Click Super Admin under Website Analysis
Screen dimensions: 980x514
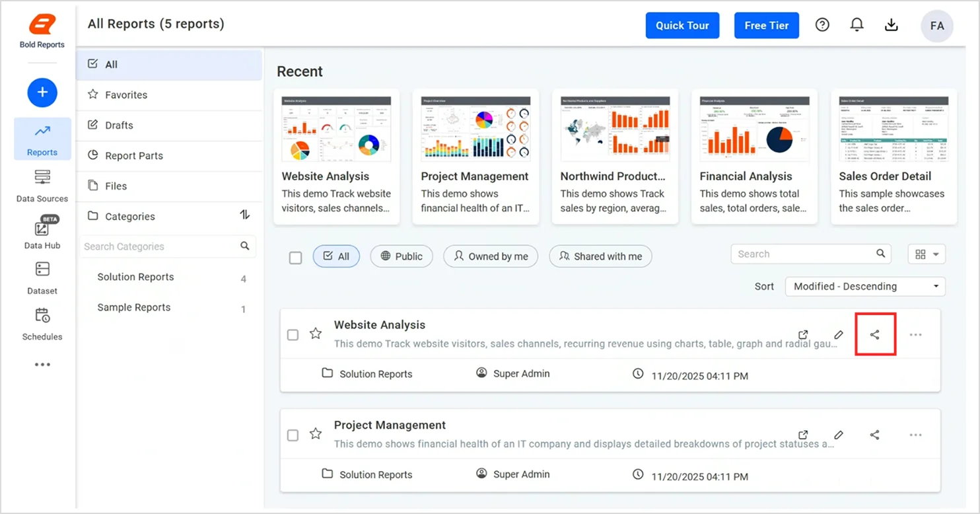(x=513, y=373)
